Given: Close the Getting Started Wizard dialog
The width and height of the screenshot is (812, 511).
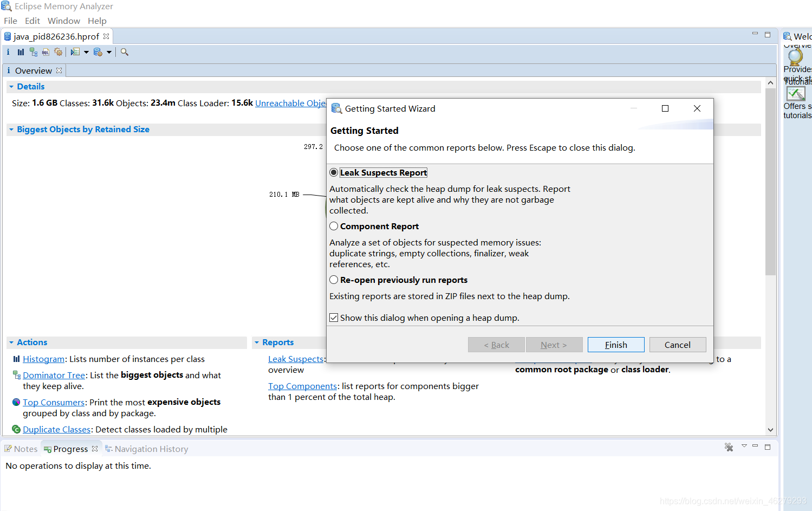Looking at the screenshot, I should tap(697, 108).
